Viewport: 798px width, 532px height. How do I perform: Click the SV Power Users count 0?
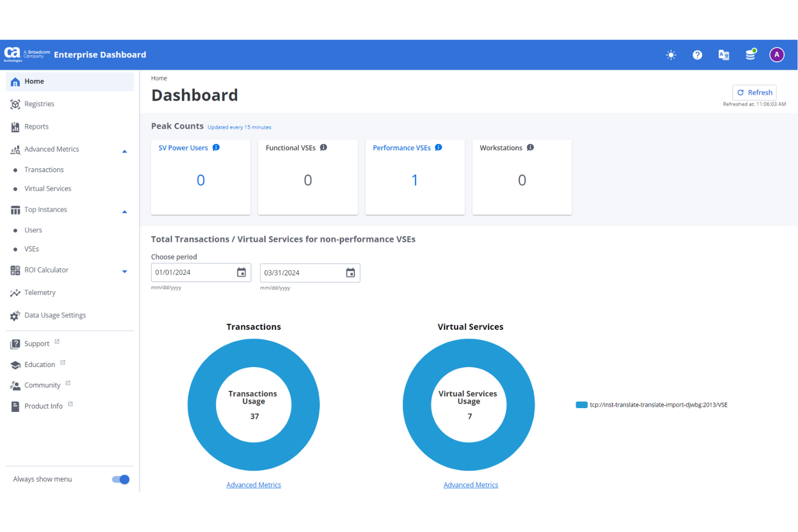pos(201,180)
